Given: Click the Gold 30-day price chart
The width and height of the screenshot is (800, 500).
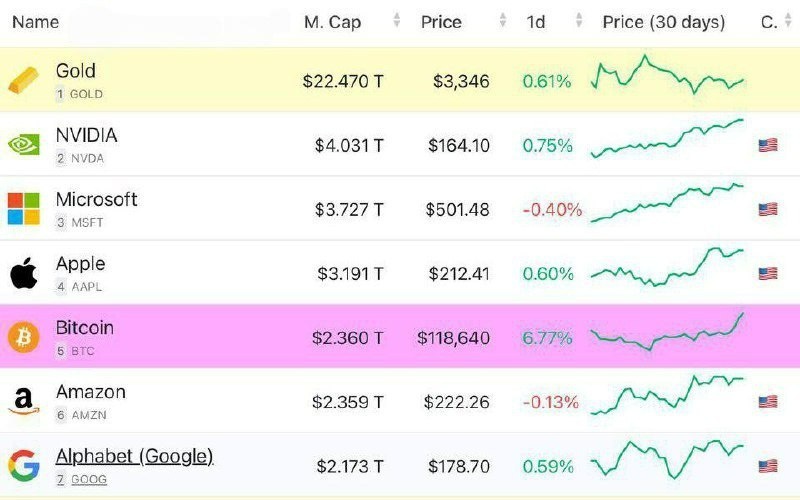Looking at the screenshot, I should tap(667, 77).
